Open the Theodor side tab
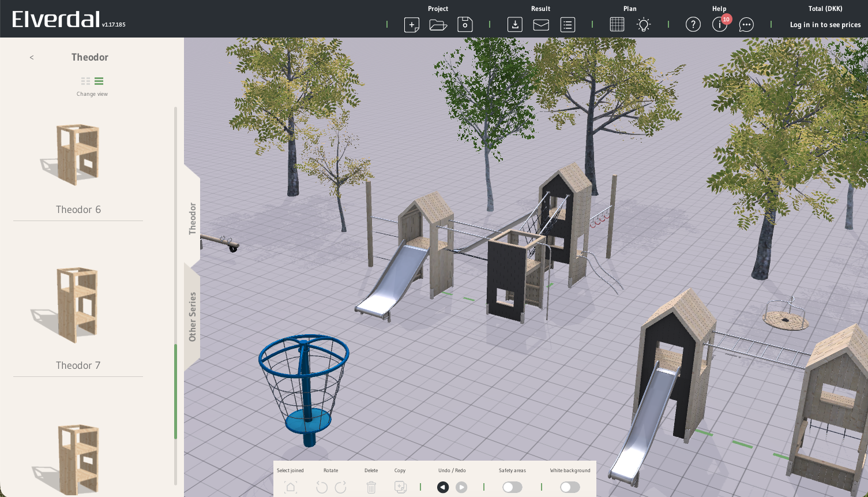This screenshot has height=497, width=868. click(193, 218)
